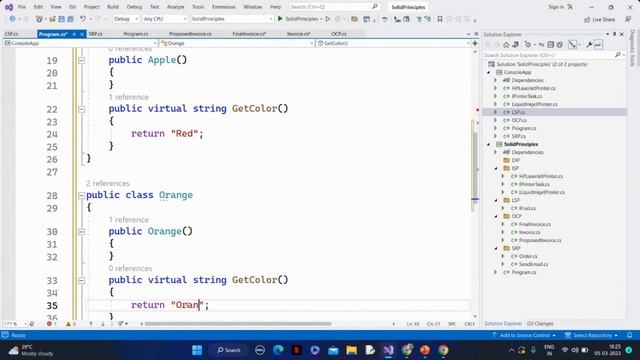
Task: Open Microsoft Edge from the taskbar
Action: tap(278, 350)
